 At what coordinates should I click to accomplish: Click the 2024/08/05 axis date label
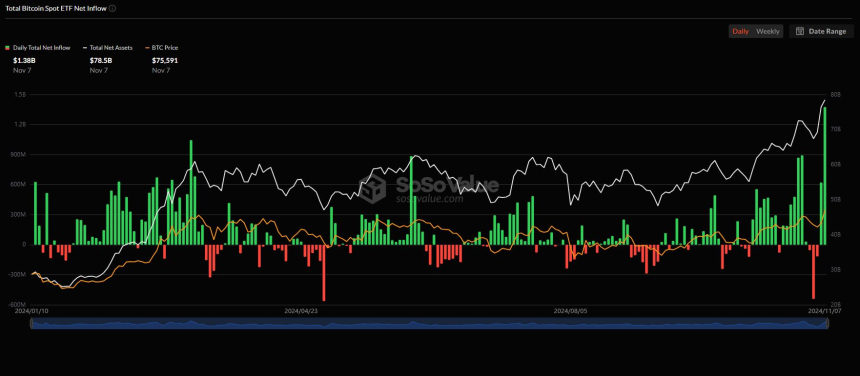(570, 311)
